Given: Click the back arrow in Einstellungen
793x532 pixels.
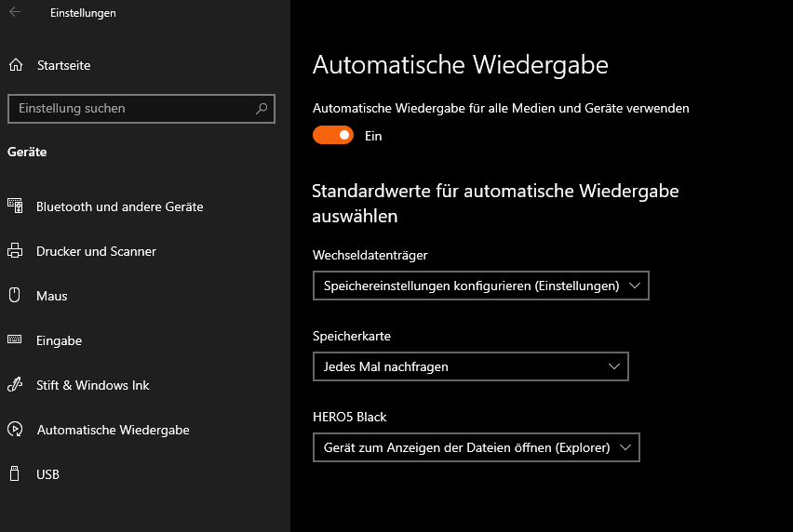Looking at the screenshot, I should click(x=15, y=12).
